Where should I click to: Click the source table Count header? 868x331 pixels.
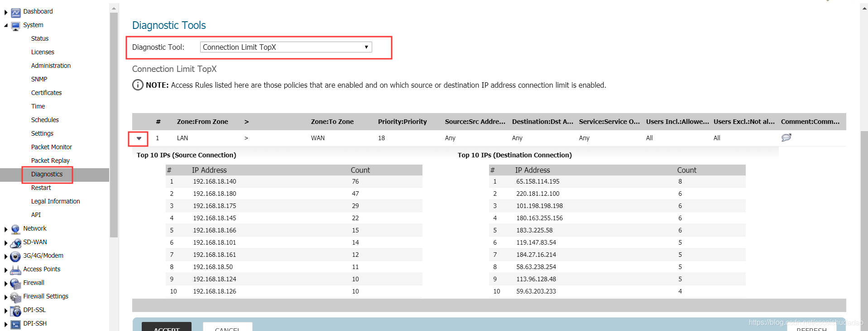pos(360,170)
